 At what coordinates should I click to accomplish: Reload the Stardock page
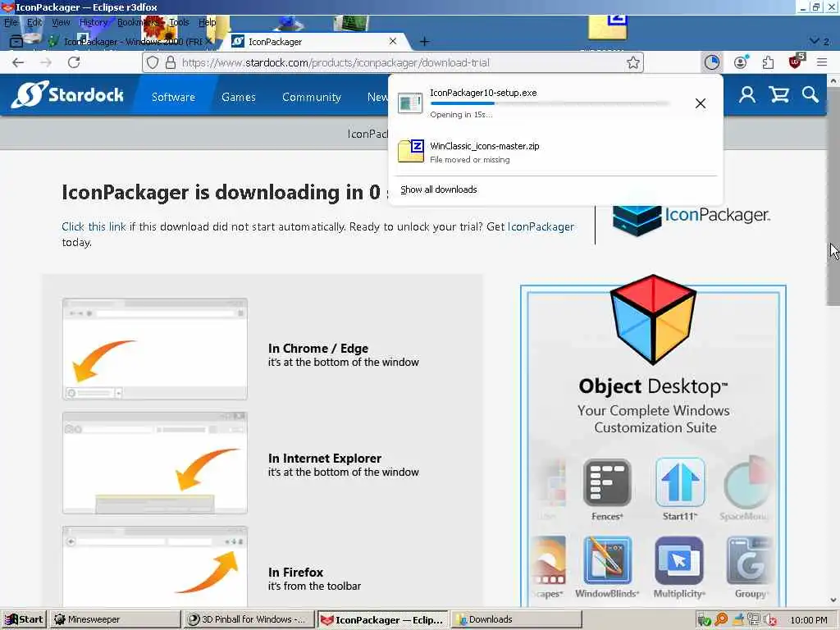pyautogui.click(x=74, y=62)
